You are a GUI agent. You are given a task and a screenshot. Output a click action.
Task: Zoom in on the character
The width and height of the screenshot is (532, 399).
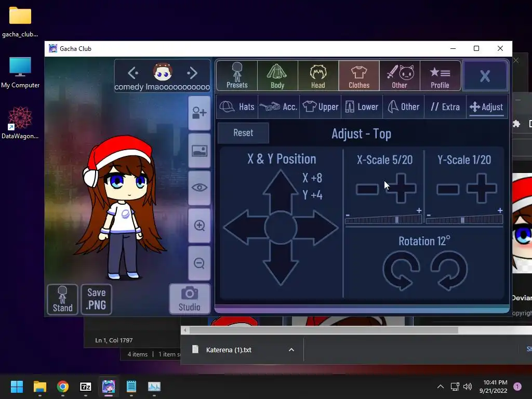coord(199,225)
